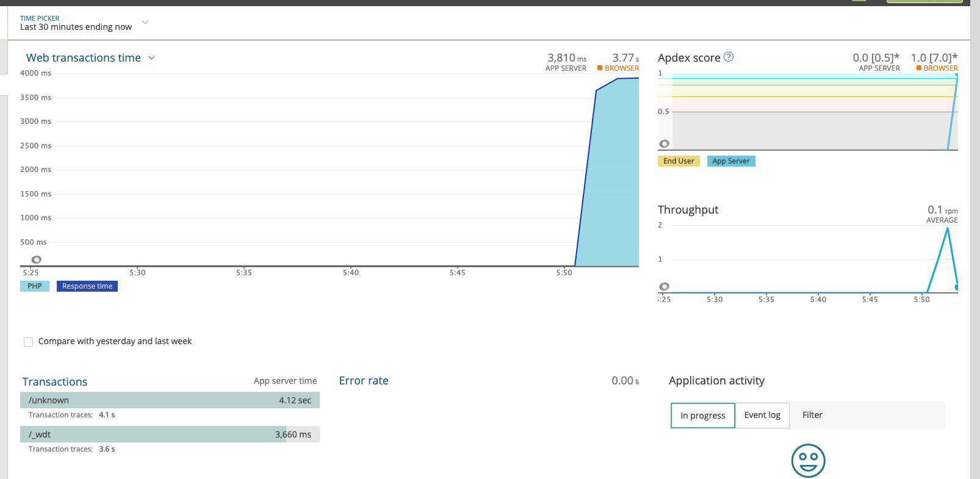This screenshot has height=479, width=980.
Task: Expand the Time Picker dropdown
Action: 145,23
